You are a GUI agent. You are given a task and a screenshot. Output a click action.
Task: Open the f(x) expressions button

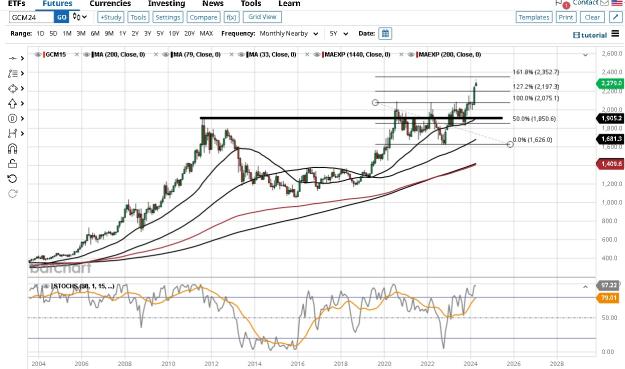(x=231, y=17)
